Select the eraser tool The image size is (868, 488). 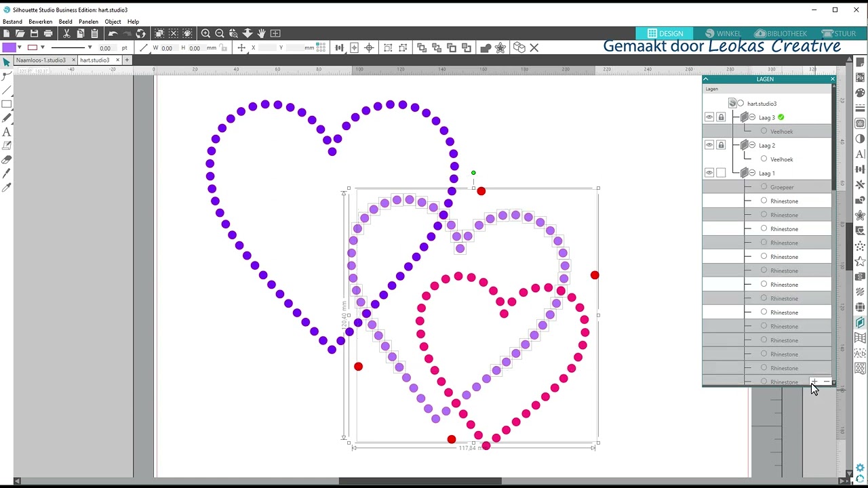7,160
